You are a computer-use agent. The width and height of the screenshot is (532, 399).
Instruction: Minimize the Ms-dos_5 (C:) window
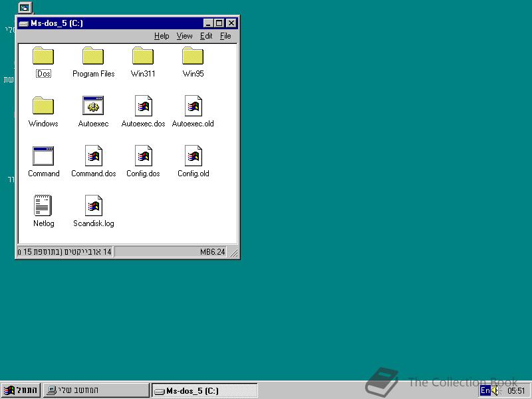[208, 23]
